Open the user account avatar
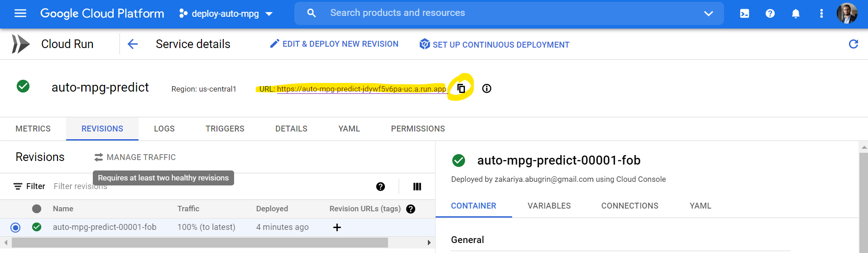 (847, 13)
